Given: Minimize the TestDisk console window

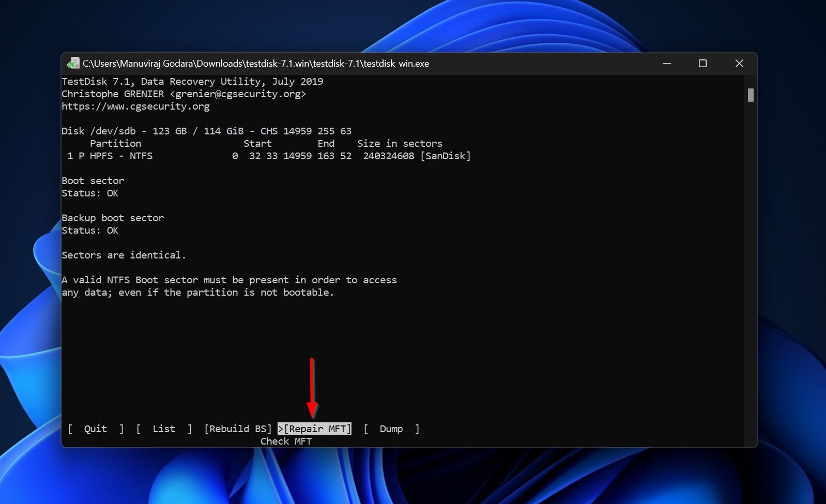Looking at the screenshot, I should tap(667, 63).
